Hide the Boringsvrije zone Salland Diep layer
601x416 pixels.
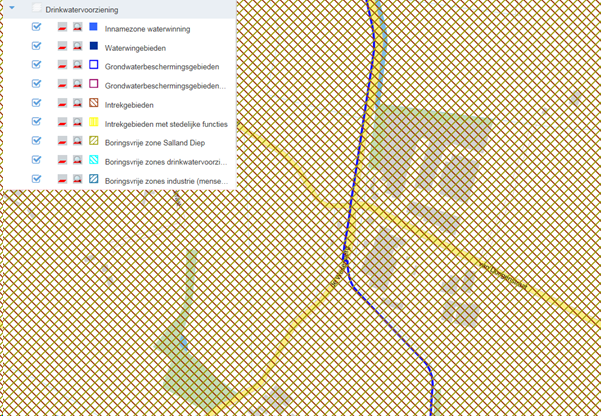pos(36,140)
